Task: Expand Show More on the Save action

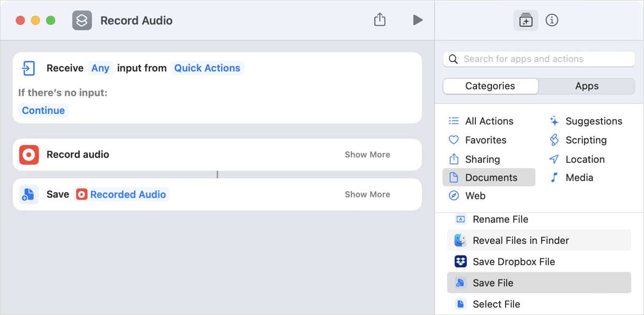Action: pos(367,194)
